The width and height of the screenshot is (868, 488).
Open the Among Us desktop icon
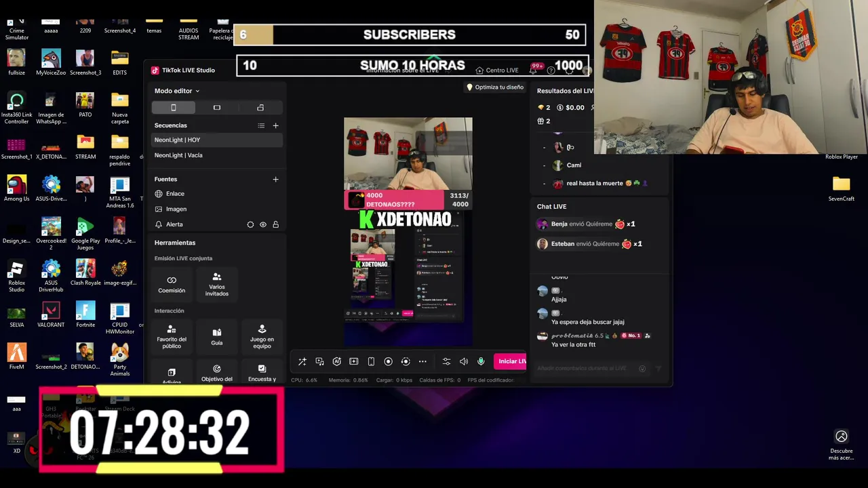pos(16,189)
